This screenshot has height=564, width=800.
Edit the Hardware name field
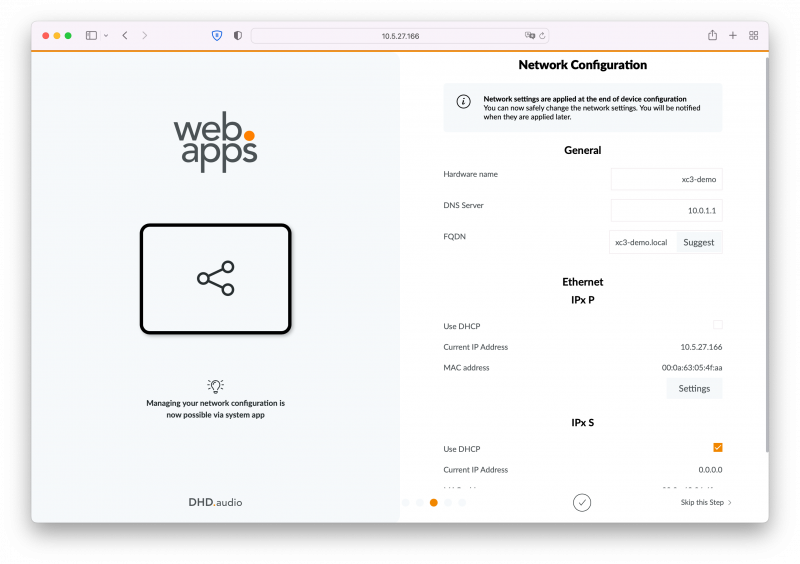point(666,179)
